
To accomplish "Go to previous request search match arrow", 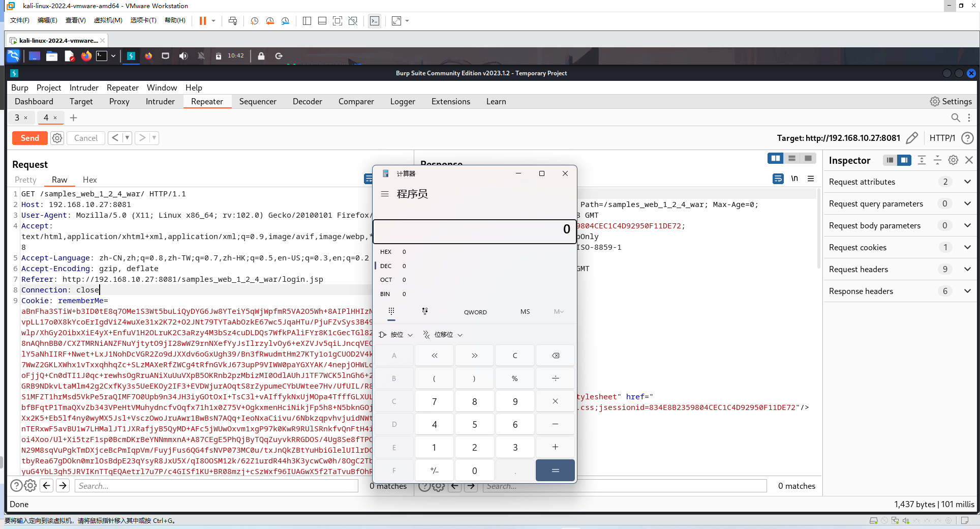I will coord(47,486).
